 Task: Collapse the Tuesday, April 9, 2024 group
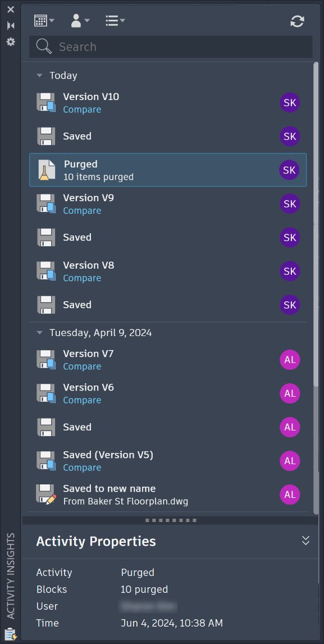pyautogui.click(x=39, y=333)
